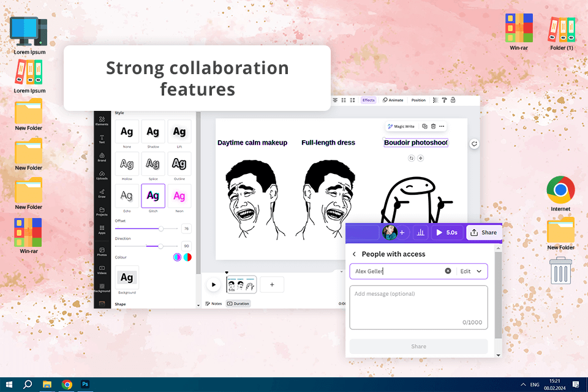Click the grey Share button at bottom
The width and height of the screenshot is (588, 392).
pyautogui.click(x=418, y=346)
